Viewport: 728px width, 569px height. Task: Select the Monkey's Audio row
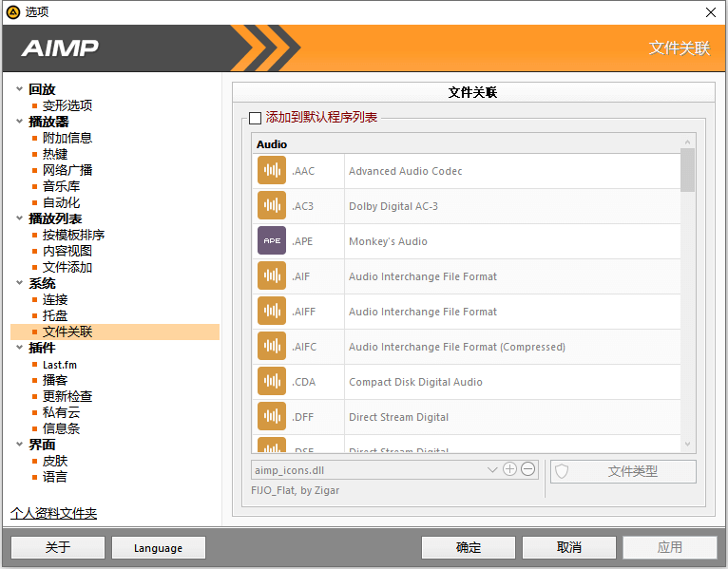(x=466, y=241)
